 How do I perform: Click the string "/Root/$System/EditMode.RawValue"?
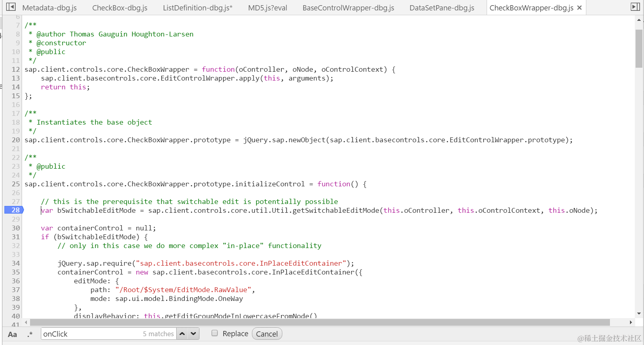tap(183, 290)
